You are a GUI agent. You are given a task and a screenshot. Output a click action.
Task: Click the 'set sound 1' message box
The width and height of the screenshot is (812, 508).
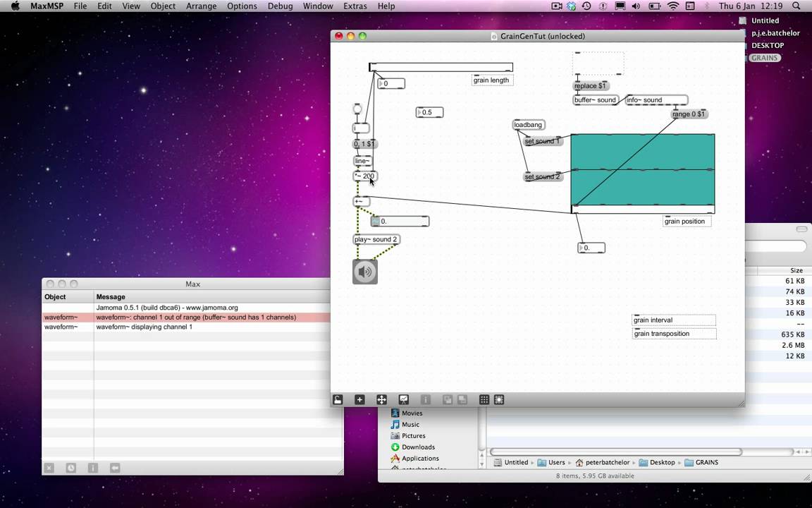click(542, 141)
